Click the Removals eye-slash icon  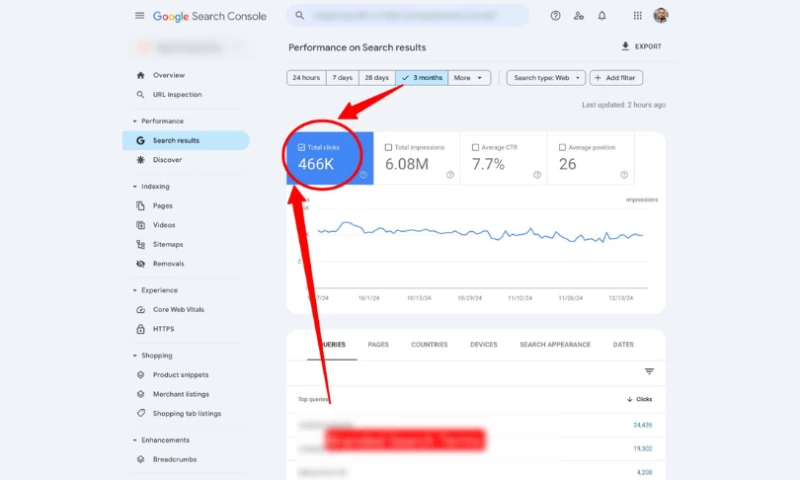pos(140,264)
